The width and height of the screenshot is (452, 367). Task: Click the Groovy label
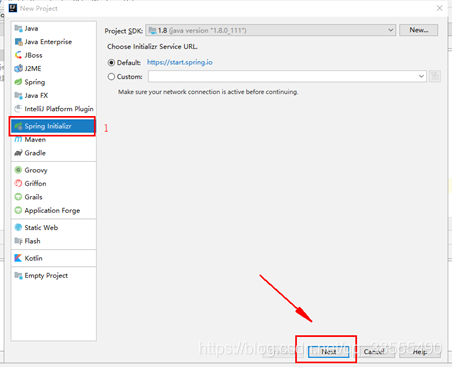tap(36, 170)
